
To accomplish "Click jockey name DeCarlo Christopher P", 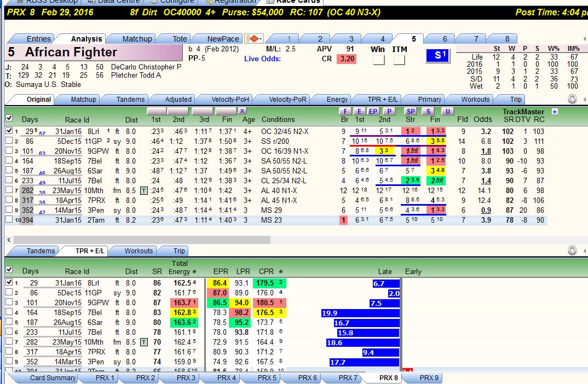I will coord(146,67).
